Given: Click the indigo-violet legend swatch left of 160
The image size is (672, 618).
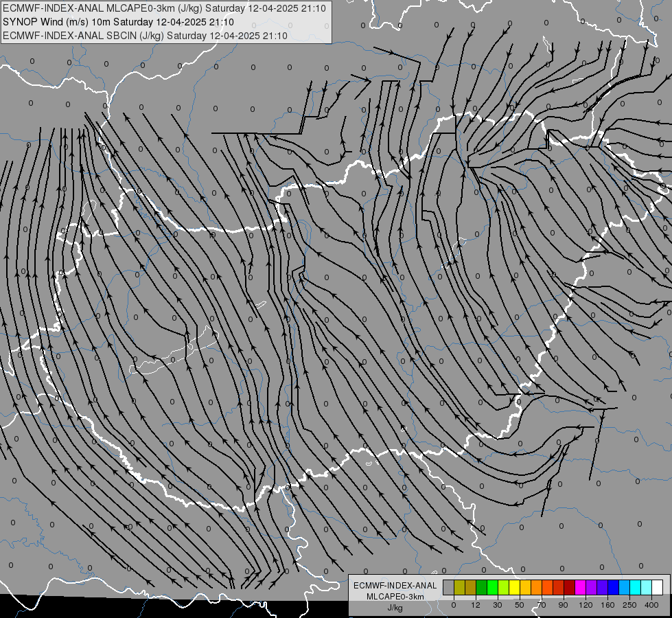Looking at the screenshot, I should point(603,587).
